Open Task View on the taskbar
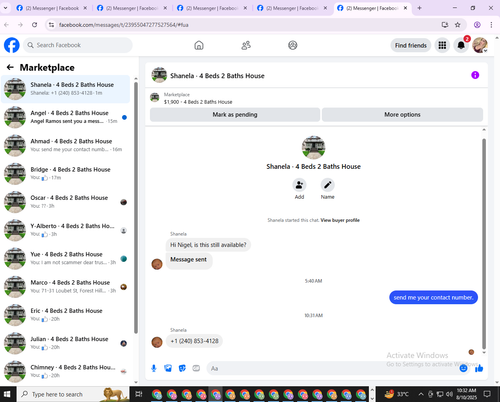 coord(139,394)
